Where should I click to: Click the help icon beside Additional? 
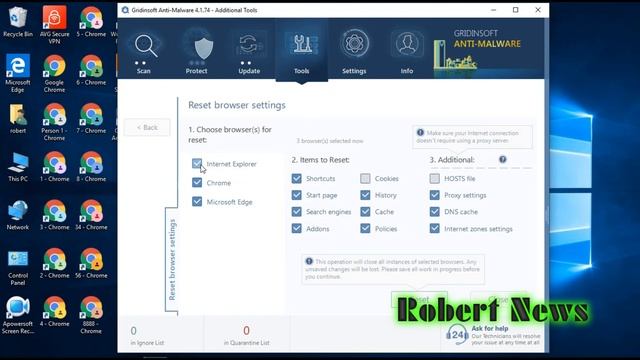pyautogui.click(x=503, y=160)
